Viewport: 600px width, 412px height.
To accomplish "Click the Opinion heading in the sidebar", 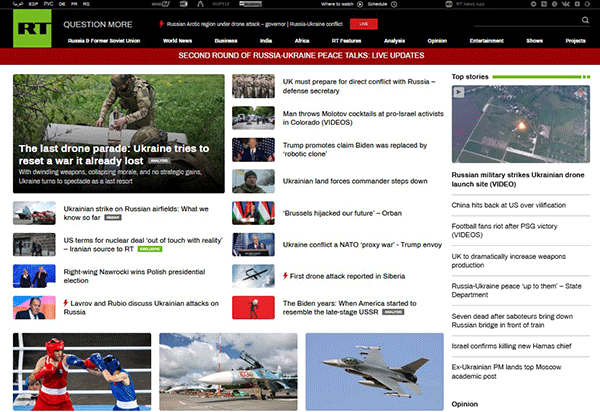I will click(x=465, y=404).
